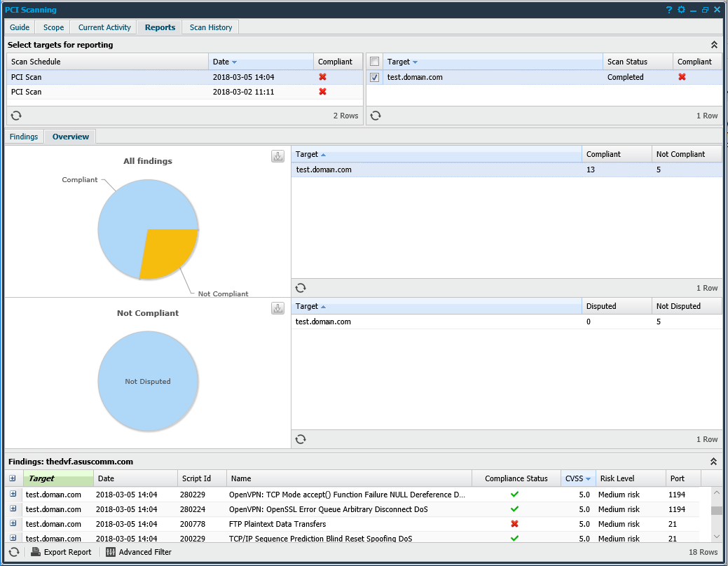728x566 pixels.
Task: Open the settings gear icon in title bar
Action: (681, 10)
